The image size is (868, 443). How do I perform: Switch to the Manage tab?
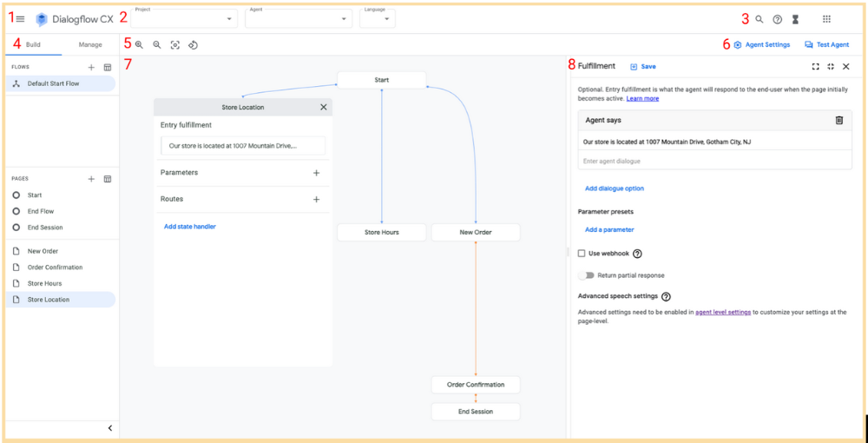[90, 44]
